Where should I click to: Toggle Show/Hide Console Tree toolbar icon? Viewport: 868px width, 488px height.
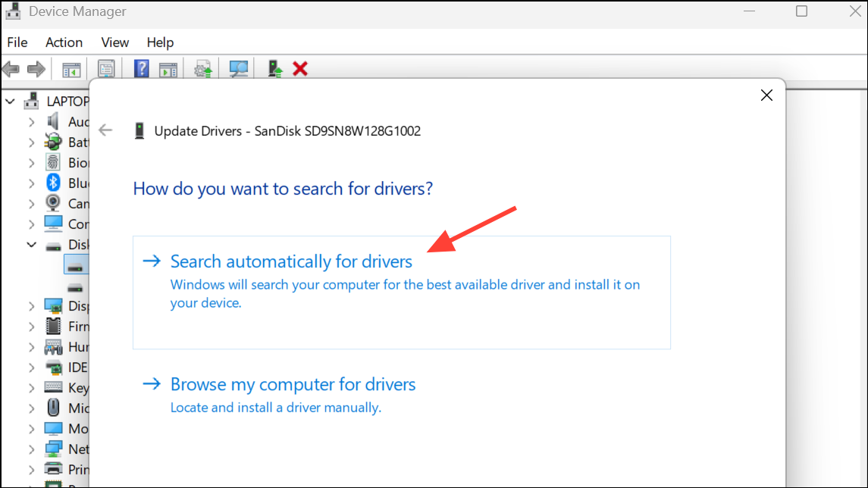71,70
